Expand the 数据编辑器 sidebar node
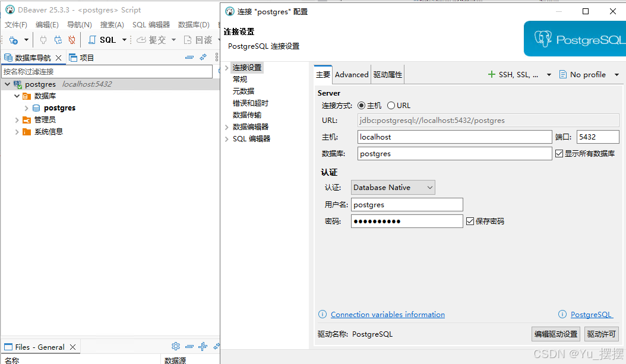 pos(226,127)
